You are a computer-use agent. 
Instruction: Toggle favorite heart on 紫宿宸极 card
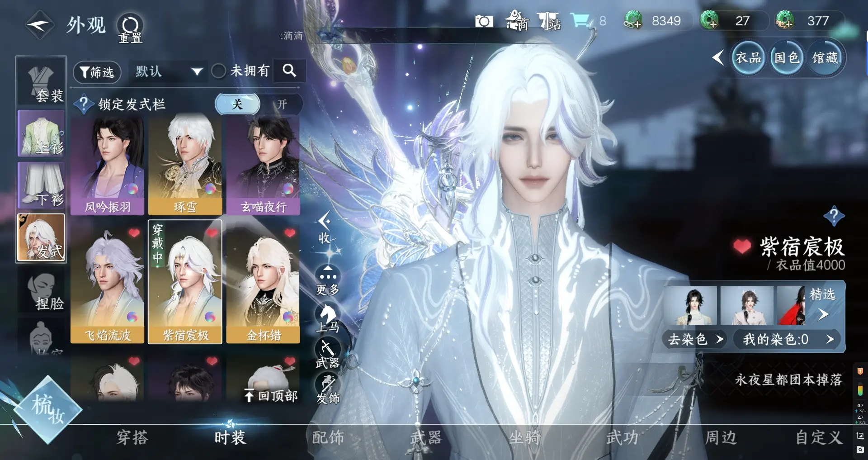pos(212,233)
